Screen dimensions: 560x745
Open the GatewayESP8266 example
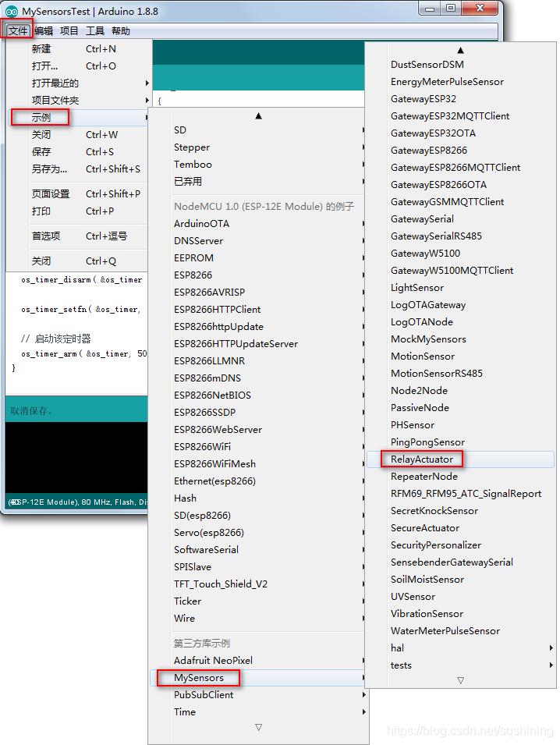pos(460,151)
